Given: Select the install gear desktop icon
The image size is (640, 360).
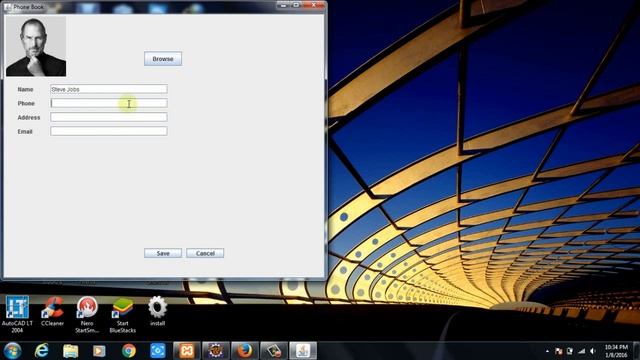Looking at the screenshot, I should pos(157,311).
